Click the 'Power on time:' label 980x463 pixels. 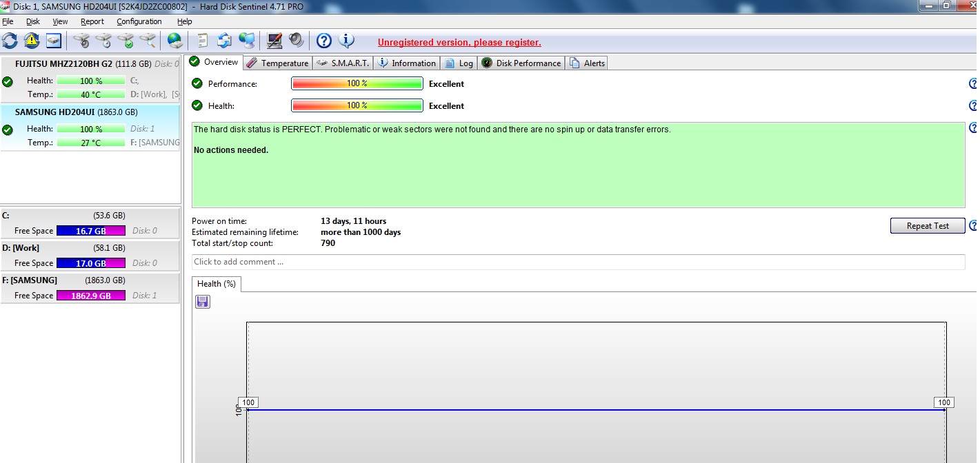tap(219, 221)
